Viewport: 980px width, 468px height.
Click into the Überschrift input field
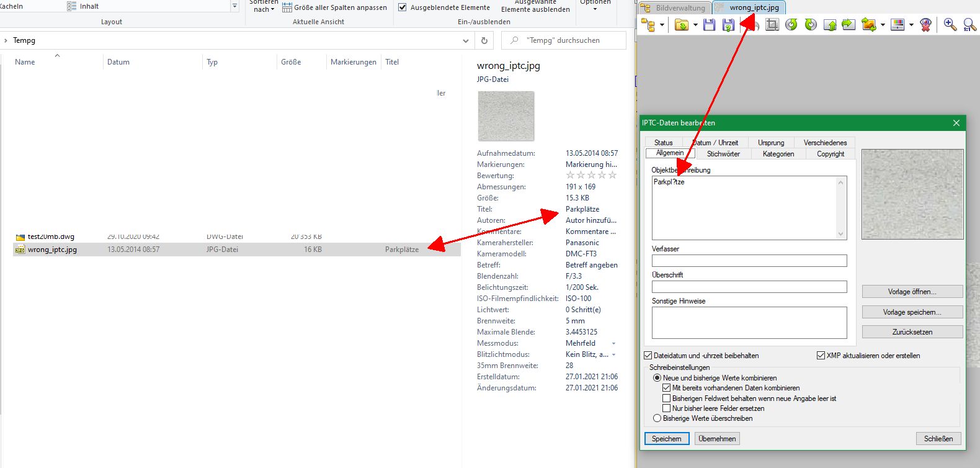click(749, 287)
